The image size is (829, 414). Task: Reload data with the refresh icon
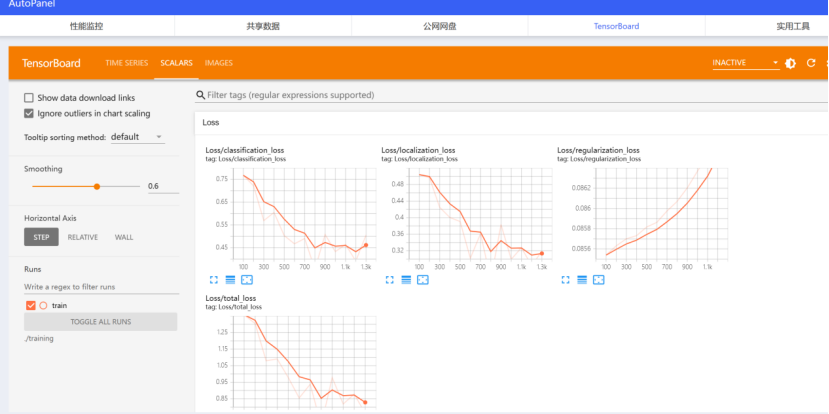[811, 63]
